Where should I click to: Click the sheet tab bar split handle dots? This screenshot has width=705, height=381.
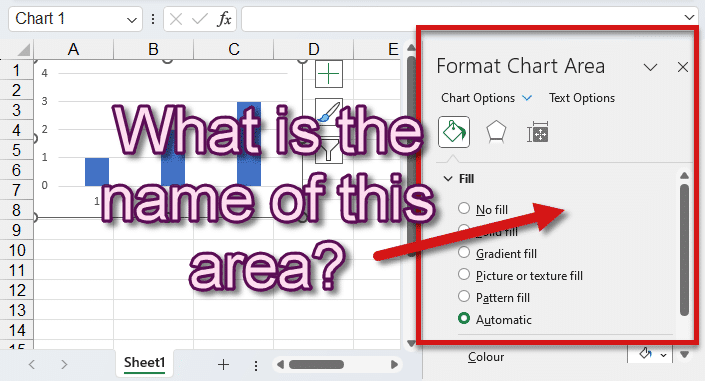[x=255, y=365]
